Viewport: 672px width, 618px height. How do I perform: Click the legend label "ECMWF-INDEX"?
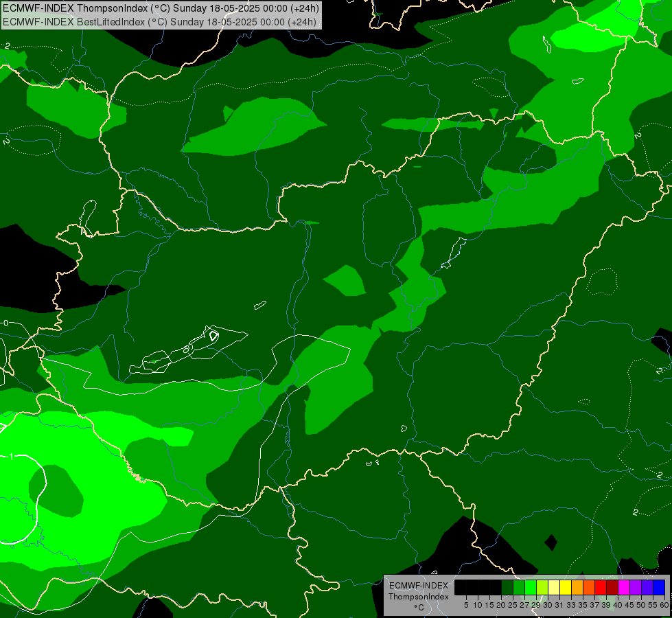tap(419, 586)
